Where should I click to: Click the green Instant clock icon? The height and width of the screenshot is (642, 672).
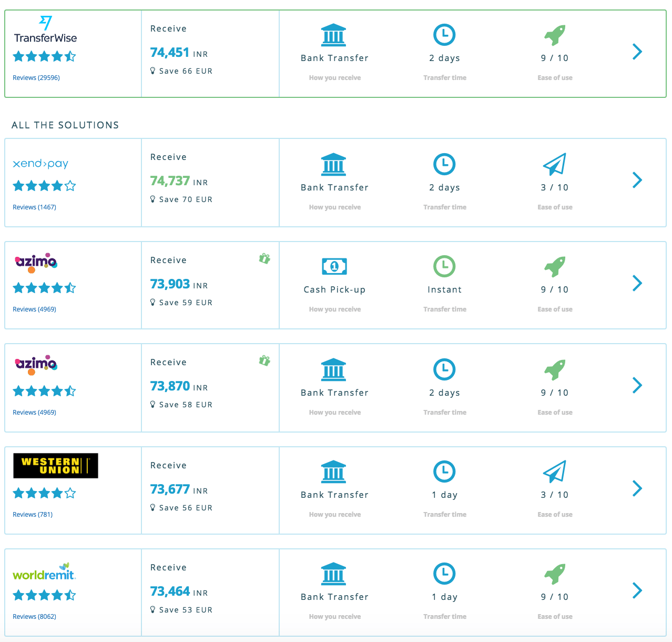click(444, 266)
